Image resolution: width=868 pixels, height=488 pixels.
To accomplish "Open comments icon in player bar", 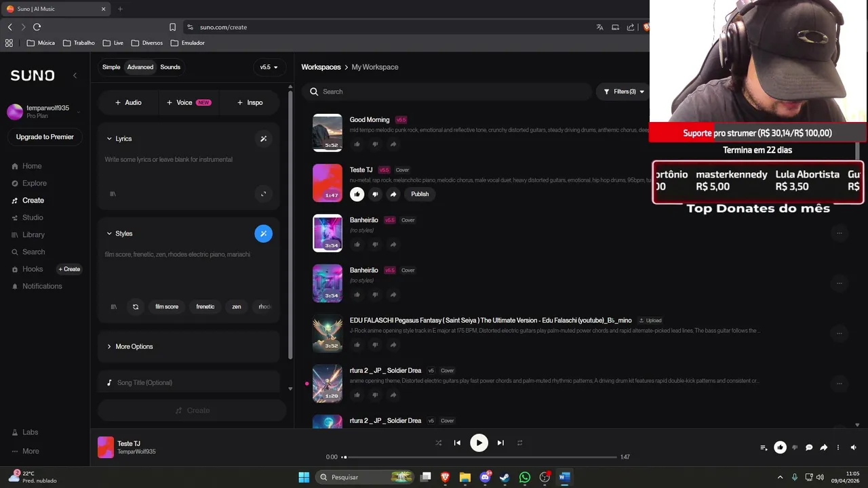I will click(809, 447).
